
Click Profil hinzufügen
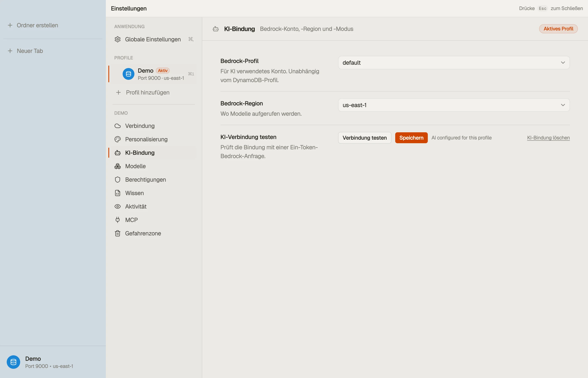coord(147,93)
